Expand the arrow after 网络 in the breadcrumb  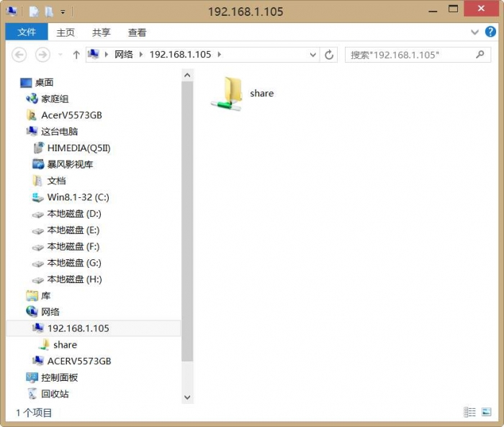click(141, 55)
